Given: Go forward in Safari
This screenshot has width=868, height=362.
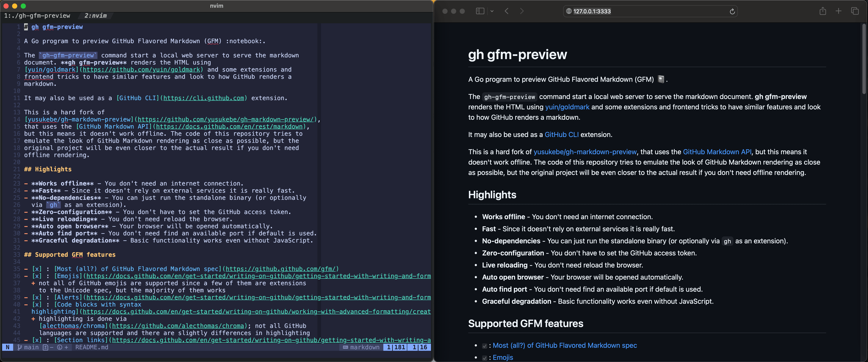Looking at the screenshot, I should point(522,11).
